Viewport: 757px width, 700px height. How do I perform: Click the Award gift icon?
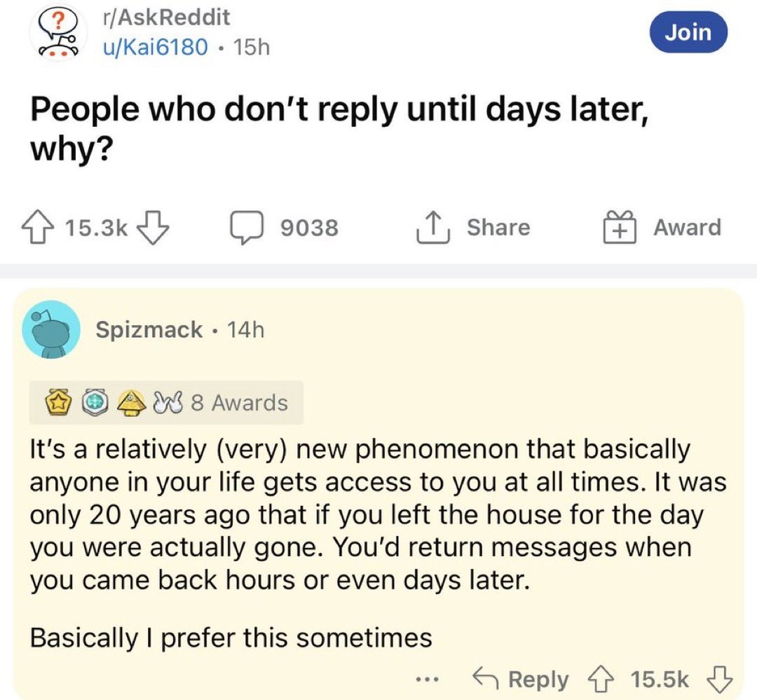coord(620,228)
